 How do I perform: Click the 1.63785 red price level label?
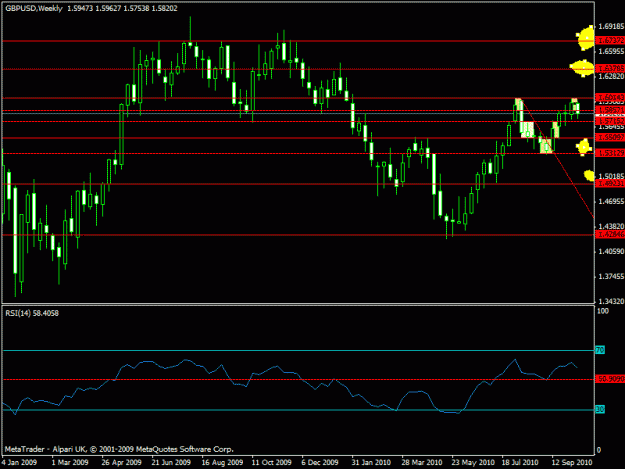click(610, 69)
